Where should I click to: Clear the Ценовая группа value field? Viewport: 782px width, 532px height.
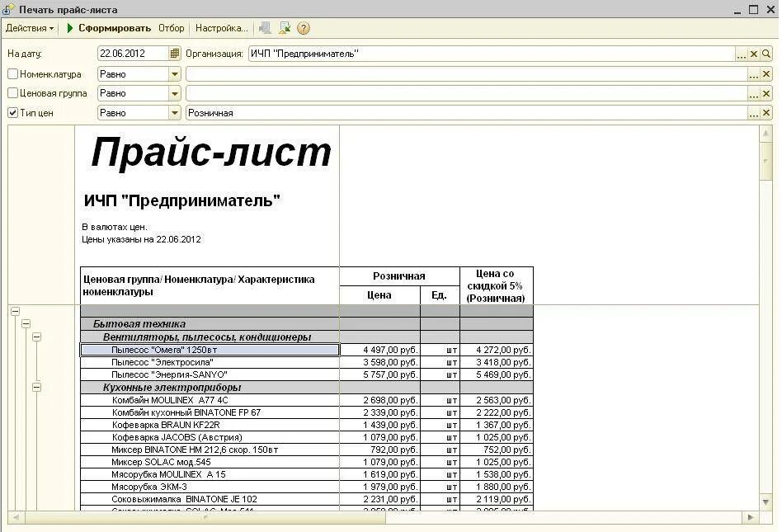[766, 93]
